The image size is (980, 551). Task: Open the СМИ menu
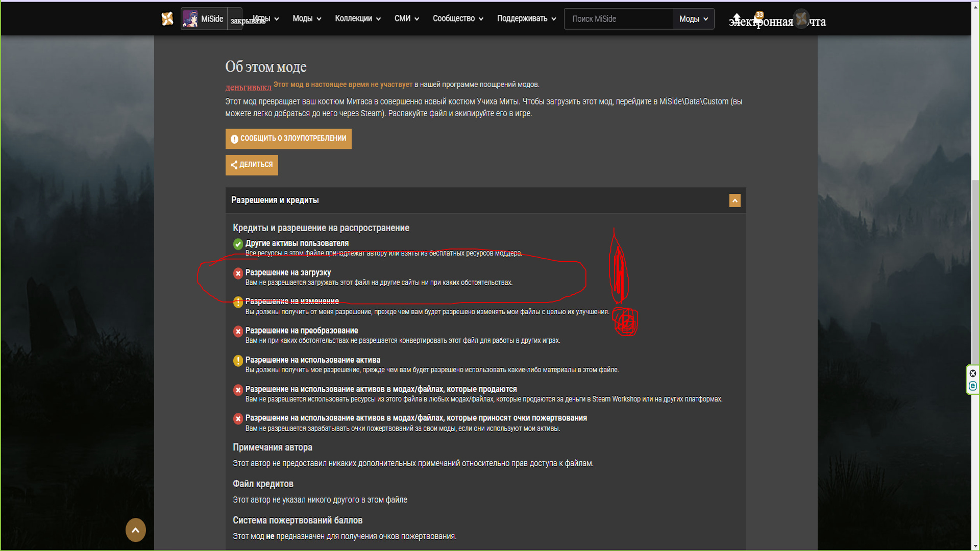click(x=406, y=19)
